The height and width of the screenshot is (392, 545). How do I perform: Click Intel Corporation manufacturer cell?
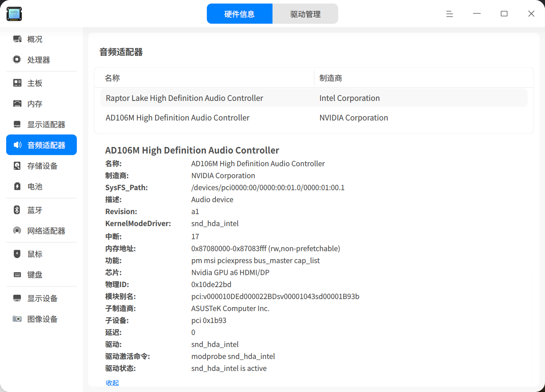coord(350,98)
